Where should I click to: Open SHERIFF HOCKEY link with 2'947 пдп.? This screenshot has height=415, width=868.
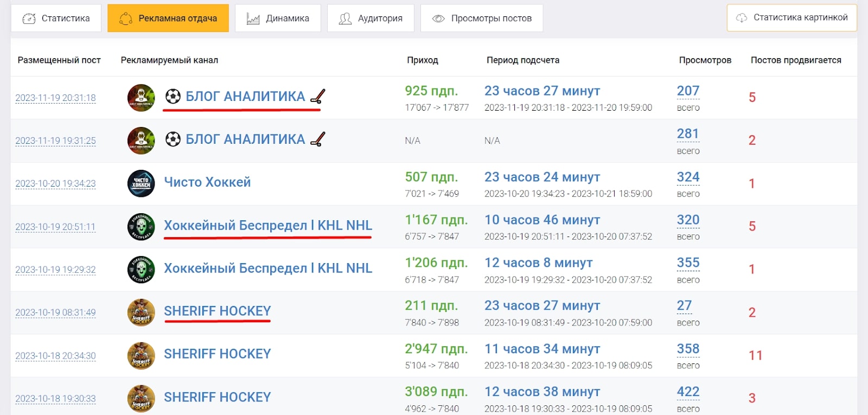coord(218,354)
